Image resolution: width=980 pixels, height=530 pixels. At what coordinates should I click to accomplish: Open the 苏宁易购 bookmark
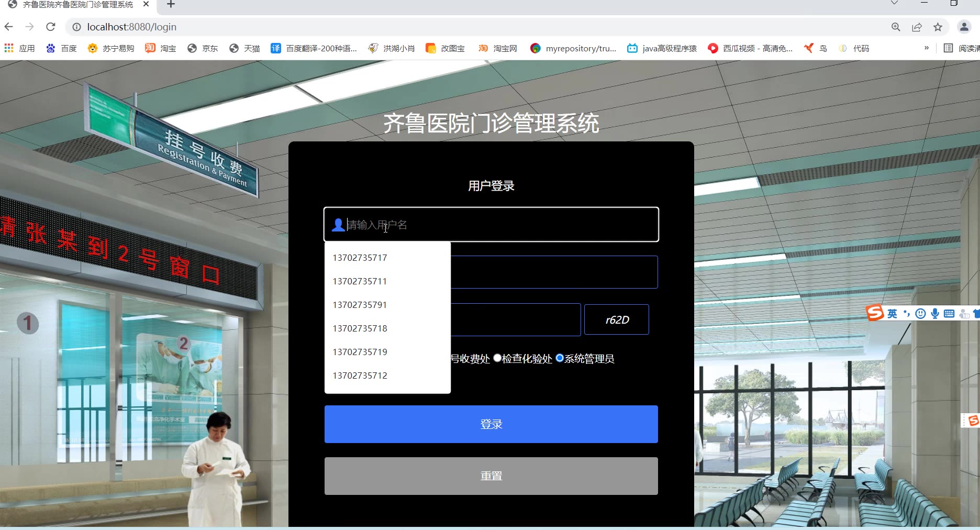click(111, 48)
